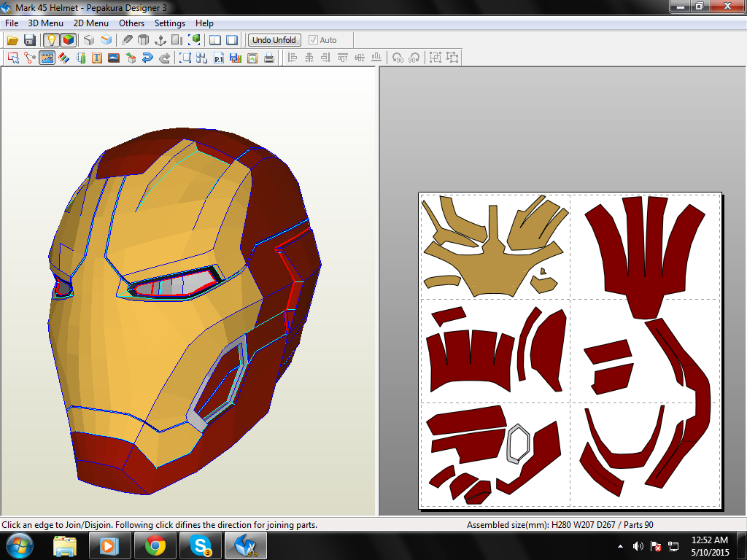The image size is (747, 560).
Task: Click the four blue squares arrange icon
Action: point(201,58)
